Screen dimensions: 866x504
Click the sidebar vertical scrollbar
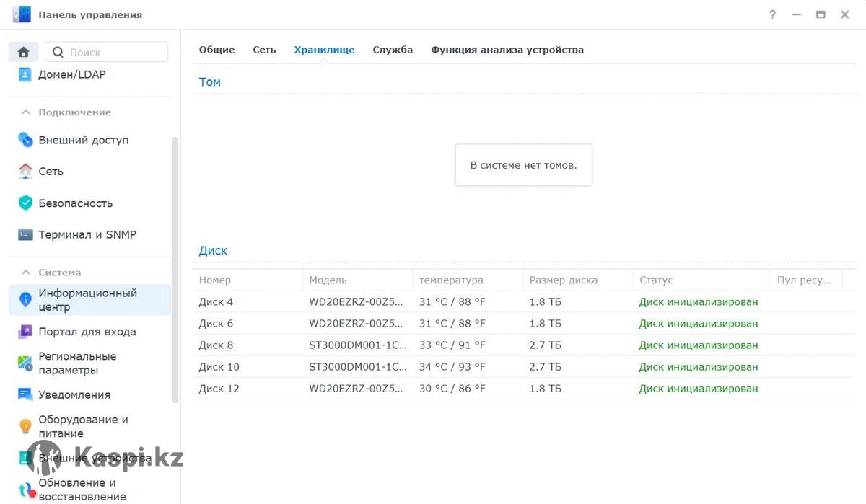175,267
